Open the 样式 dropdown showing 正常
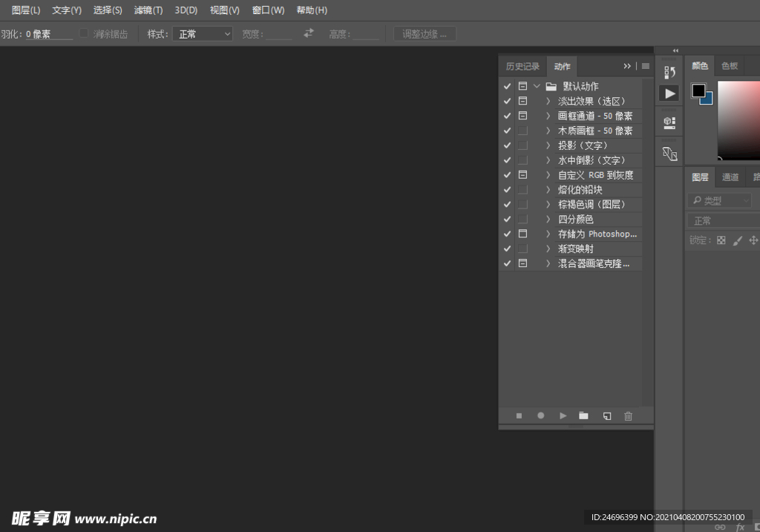 coord(202,33)
